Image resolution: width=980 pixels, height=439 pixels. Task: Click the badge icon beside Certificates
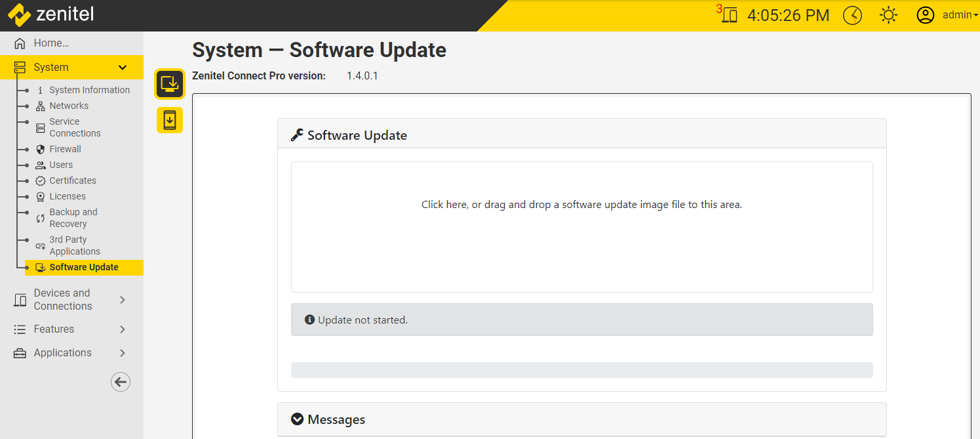(40, 181)
